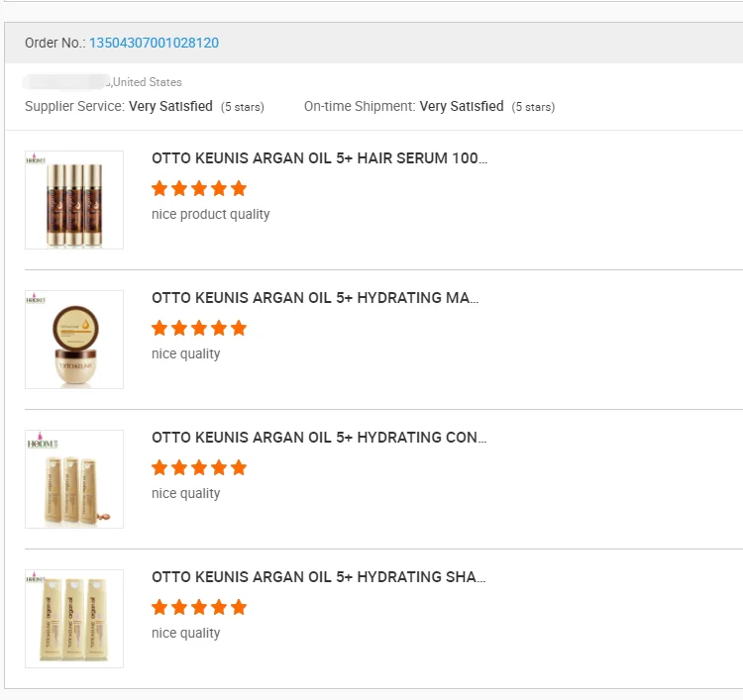Click the 'Order No.:' label
The width and height of the screenshot is (743, 700).
coord(54,43)
